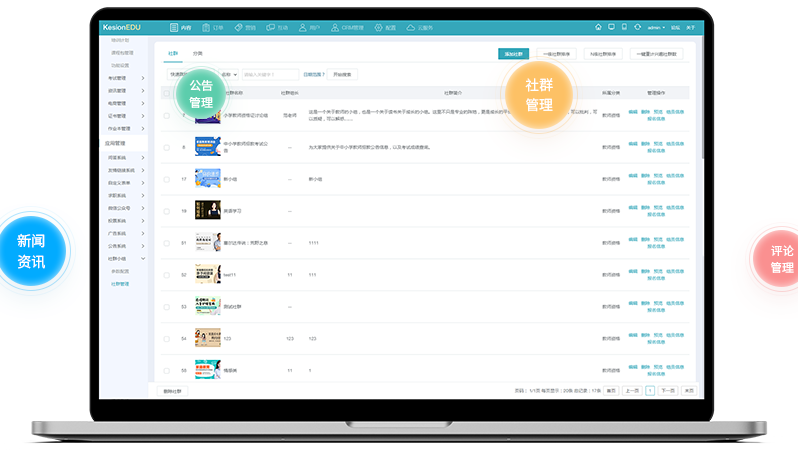Tick the checkbox for the 英语学习 row

167,211
